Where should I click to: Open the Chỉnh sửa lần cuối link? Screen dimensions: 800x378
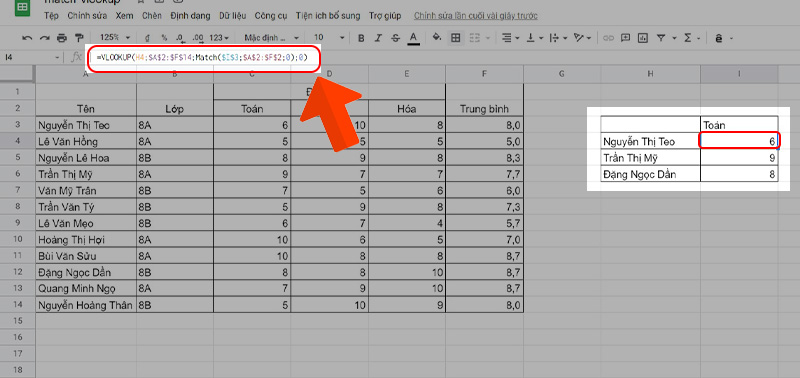point(476,16)
